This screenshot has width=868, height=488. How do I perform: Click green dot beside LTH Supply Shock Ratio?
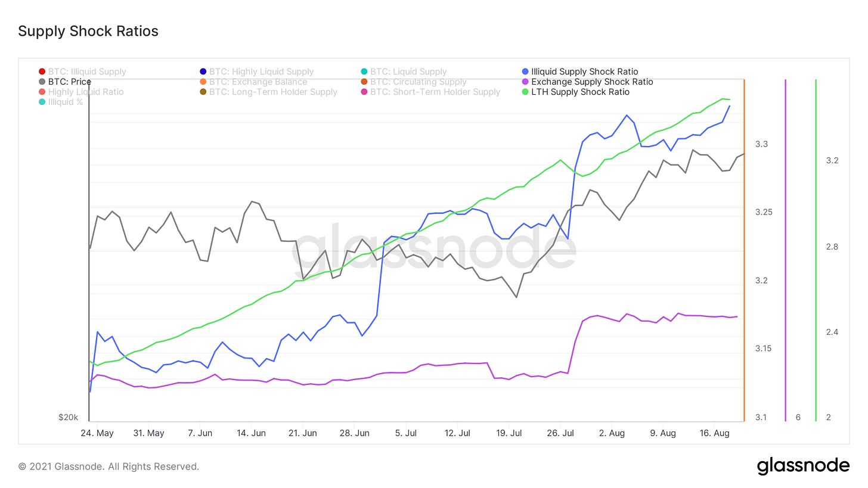pos(525,92)
